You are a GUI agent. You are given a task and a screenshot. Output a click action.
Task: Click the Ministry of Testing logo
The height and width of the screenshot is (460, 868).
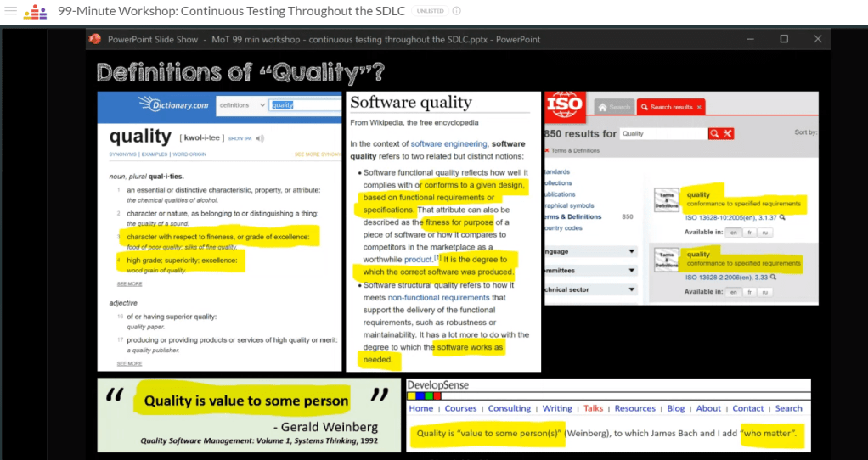(x=35, y=12)
